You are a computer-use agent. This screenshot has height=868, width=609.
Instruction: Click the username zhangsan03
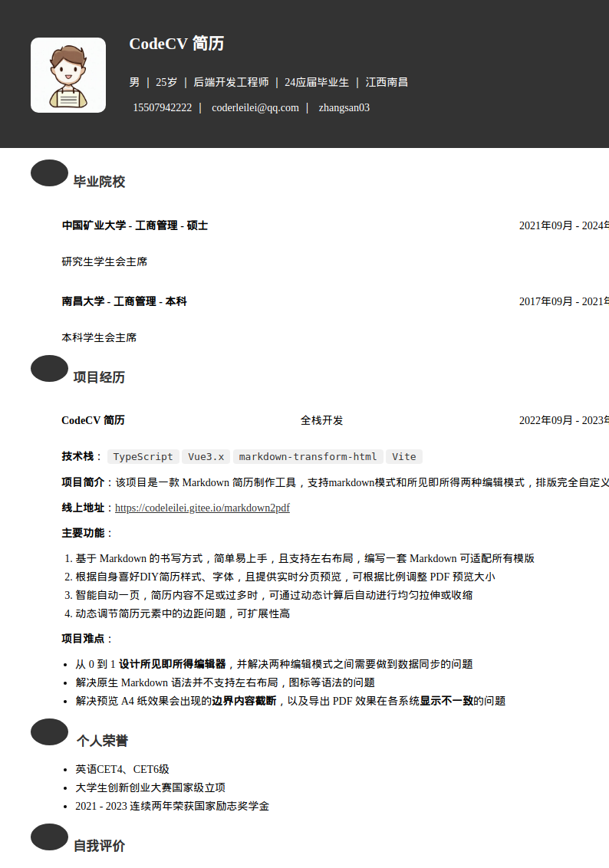344,107
